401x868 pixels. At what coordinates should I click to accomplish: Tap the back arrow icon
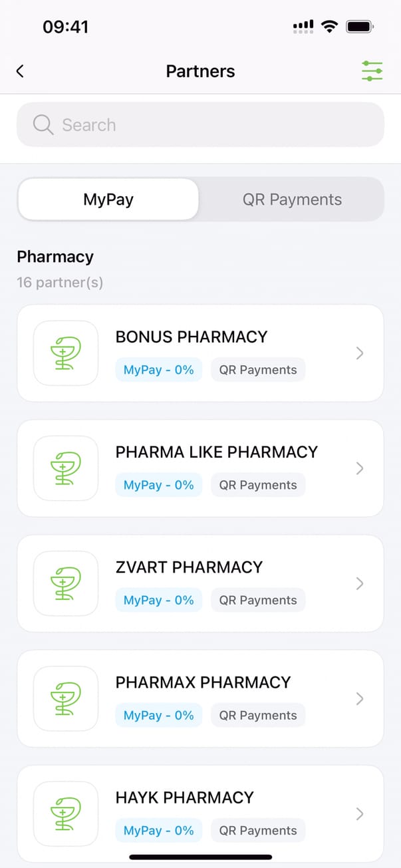pyautogui.click(x=21, y=71)
